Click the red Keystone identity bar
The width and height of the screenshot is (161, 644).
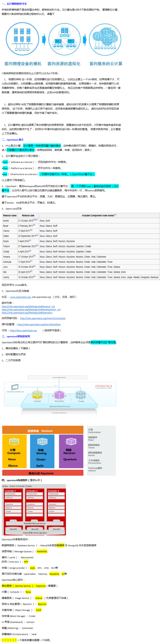click(x=43, y=473)
